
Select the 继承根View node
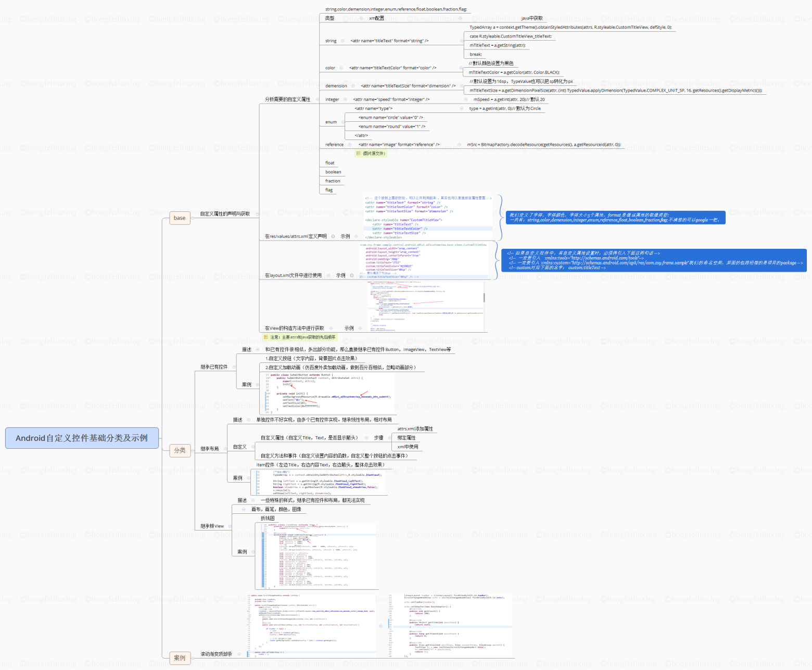click(212, 526)
